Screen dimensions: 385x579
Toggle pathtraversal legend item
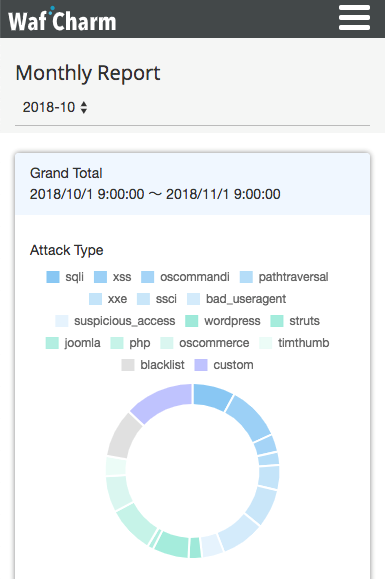[284, 277]
